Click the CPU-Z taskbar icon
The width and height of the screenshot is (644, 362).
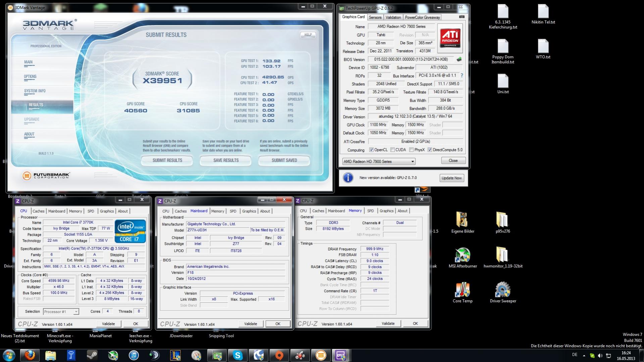(x=341, y=355)
